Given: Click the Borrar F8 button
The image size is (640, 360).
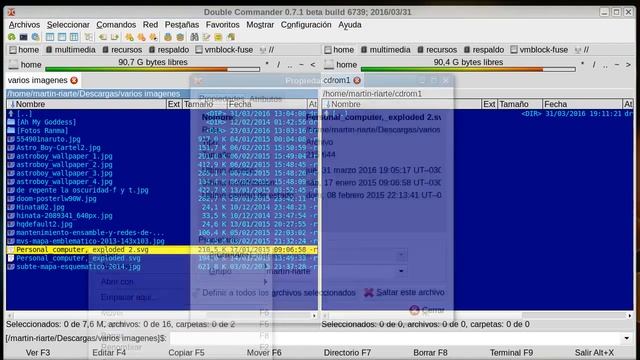Looking at the screenshot, I should (430, 353).
